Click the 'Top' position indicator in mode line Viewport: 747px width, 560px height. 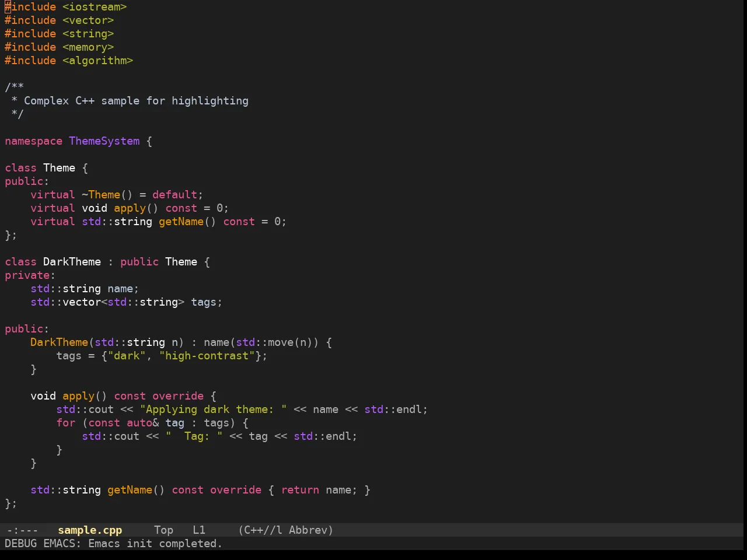pos(163,530)
